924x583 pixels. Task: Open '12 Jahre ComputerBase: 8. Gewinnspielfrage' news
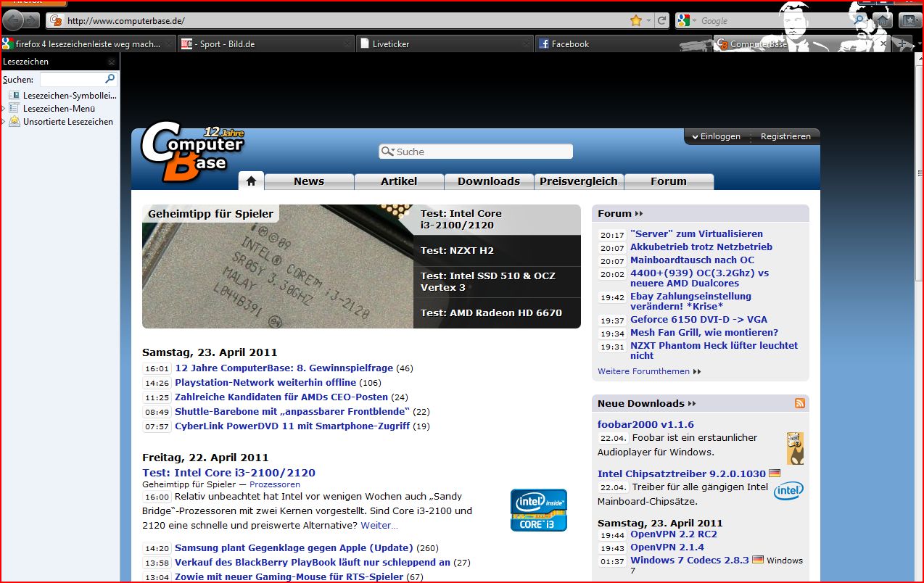[284, 368]
